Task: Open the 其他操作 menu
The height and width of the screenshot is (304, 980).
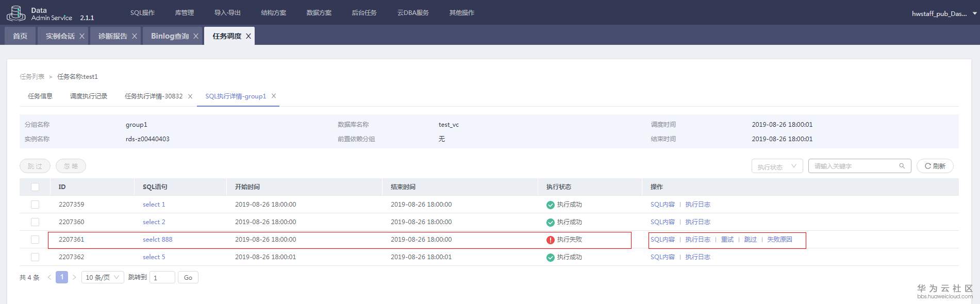Action: 461,12
